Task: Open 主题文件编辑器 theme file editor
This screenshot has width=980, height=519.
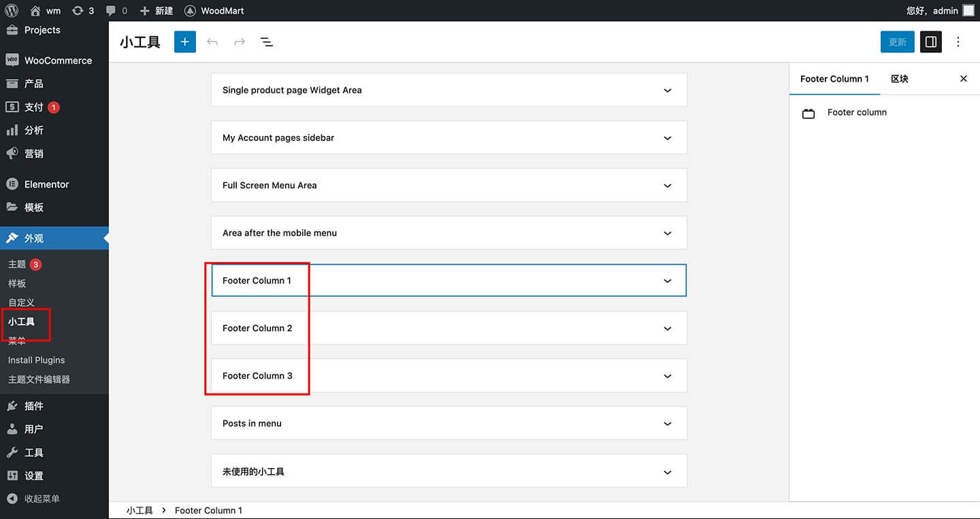Action: tap(39, 379)
